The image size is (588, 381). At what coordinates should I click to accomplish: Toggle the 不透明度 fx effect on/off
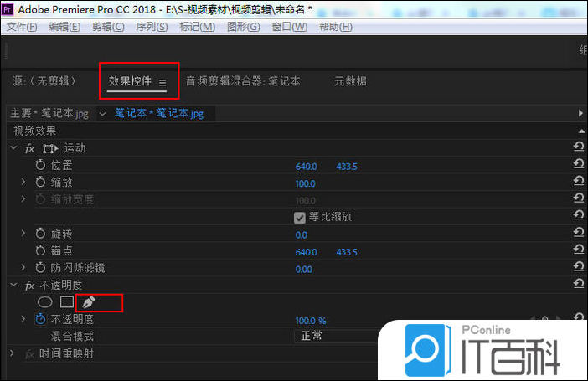29,286
